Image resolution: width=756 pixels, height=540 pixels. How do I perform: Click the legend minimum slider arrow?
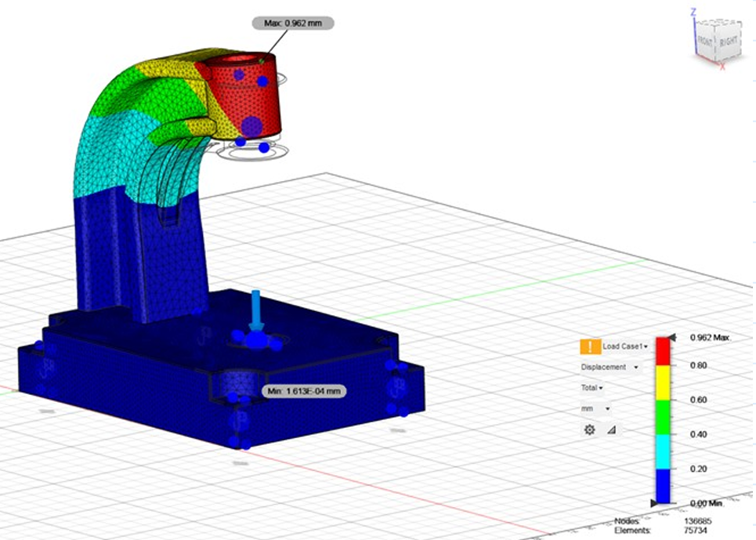tap(655, 502)
